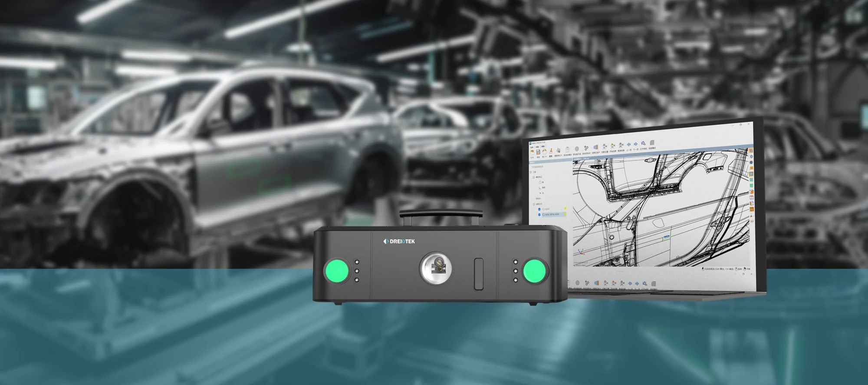Collapse the second-level model tree node
868x385 pixels.
click(533, 177)
